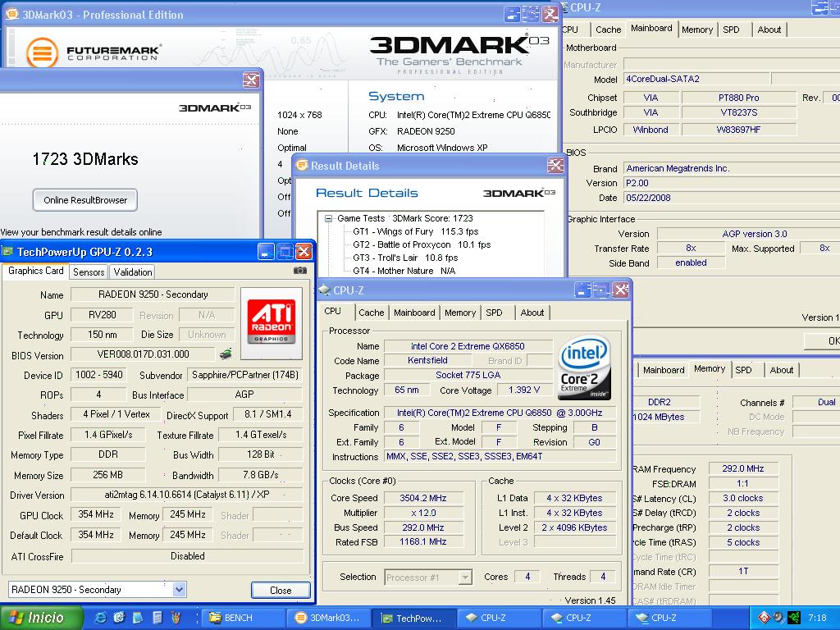Click the 1723 3DMarks score text
840x630 pixels.
[x=85, y=158]
